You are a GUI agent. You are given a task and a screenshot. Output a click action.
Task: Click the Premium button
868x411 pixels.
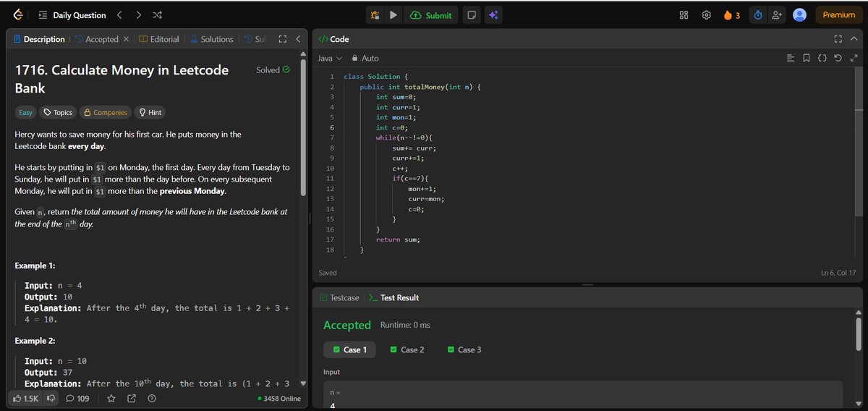[x=839, y=15]
